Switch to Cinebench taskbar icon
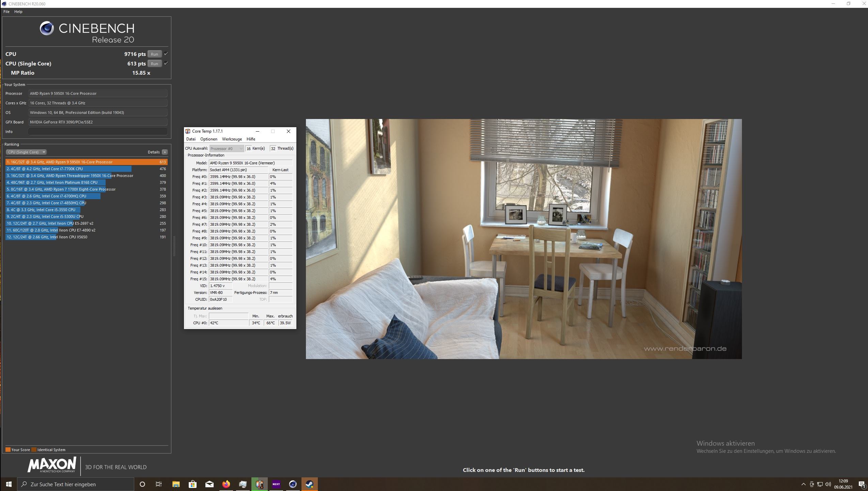 coord(293,484)
